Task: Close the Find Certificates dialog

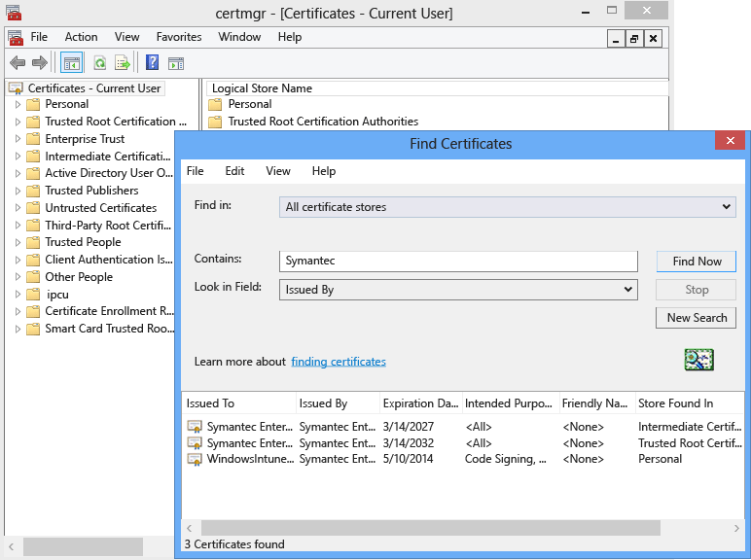Action: point(730,141)
